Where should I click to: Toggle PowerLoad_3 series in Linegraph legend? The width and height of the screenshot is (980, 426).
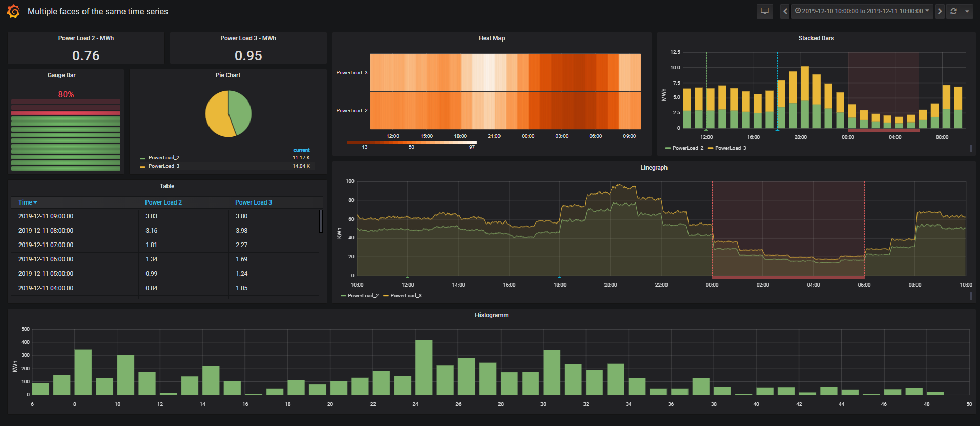pos(405,296)
